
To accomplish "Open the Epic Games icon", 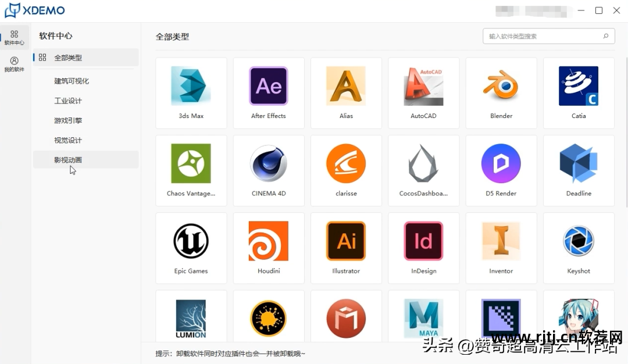I will point(191,241).
